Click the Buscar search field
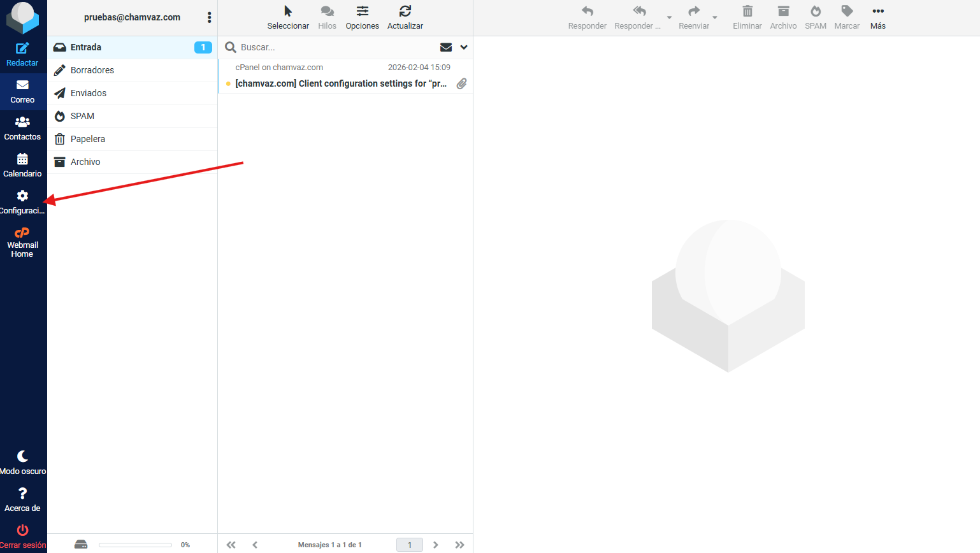 click(335, 47)
